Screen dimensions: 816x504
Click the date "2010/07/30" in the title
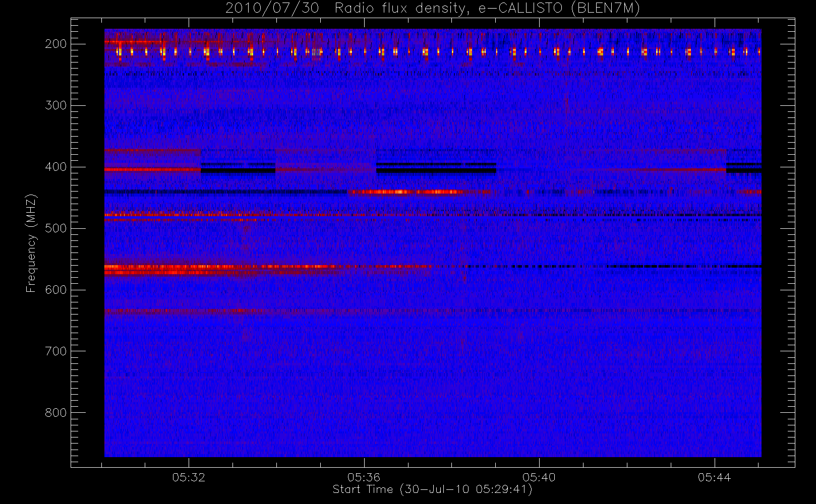(x=272, y=9)
